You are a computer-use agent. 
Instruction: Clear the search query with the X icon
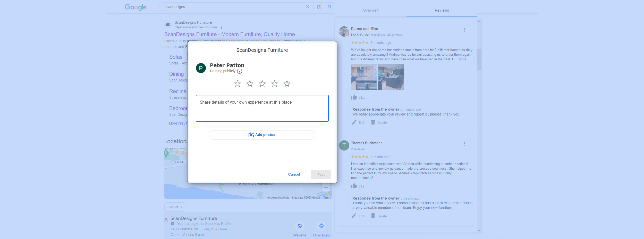pyautogui.click(x=308, y=7)
